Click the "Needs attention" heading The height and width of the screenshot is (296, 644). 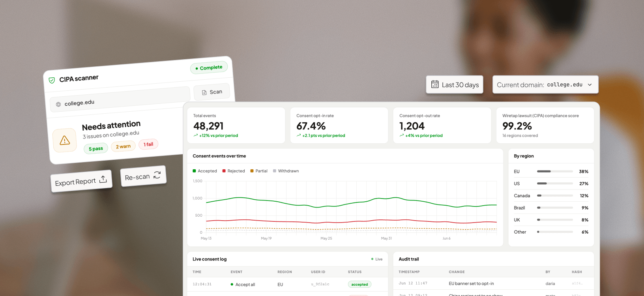111,126
